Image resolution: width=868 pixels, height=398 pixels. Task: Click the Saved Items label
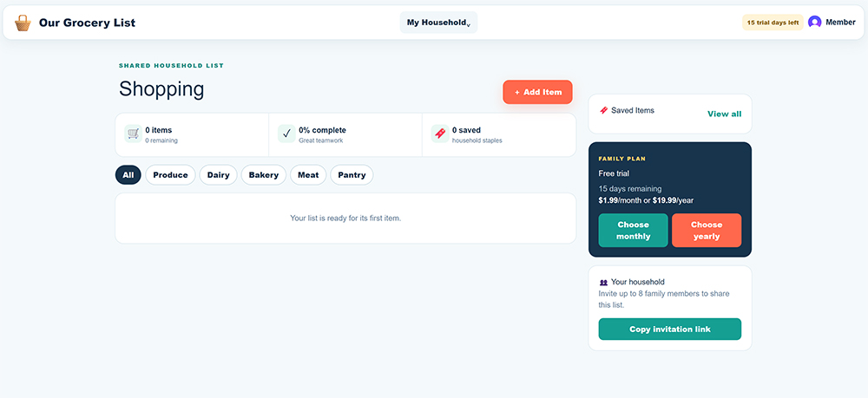tap(633, 110)
